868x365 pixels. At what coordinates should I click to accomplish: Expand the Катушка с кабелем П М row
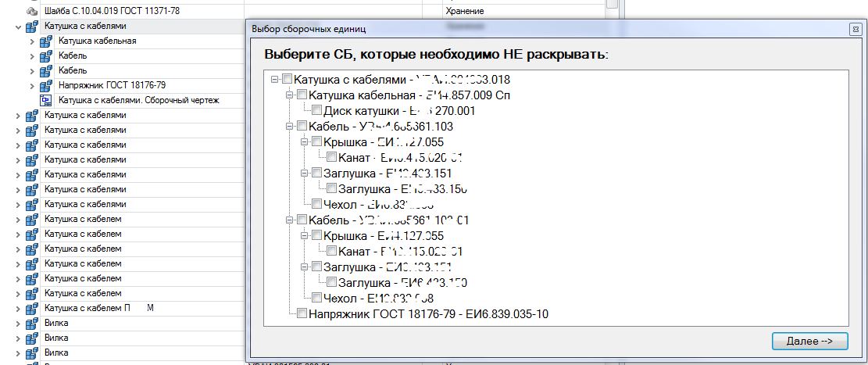(x=18, y=309)
